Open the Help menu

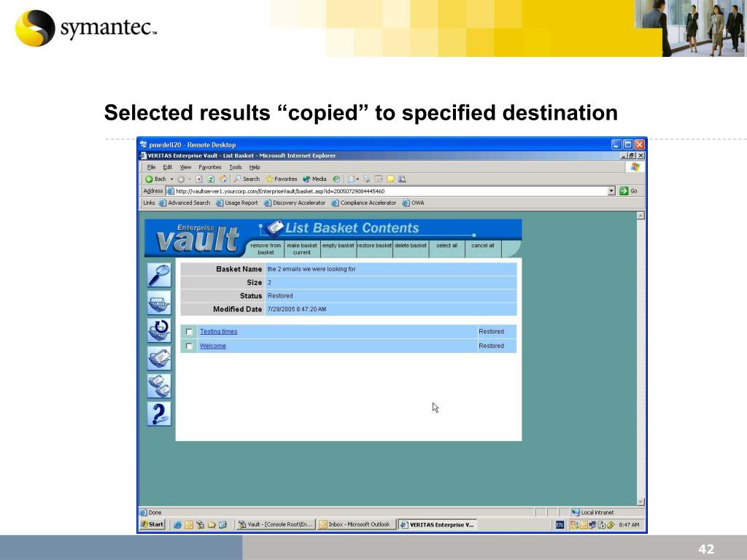tap(255, 167)
